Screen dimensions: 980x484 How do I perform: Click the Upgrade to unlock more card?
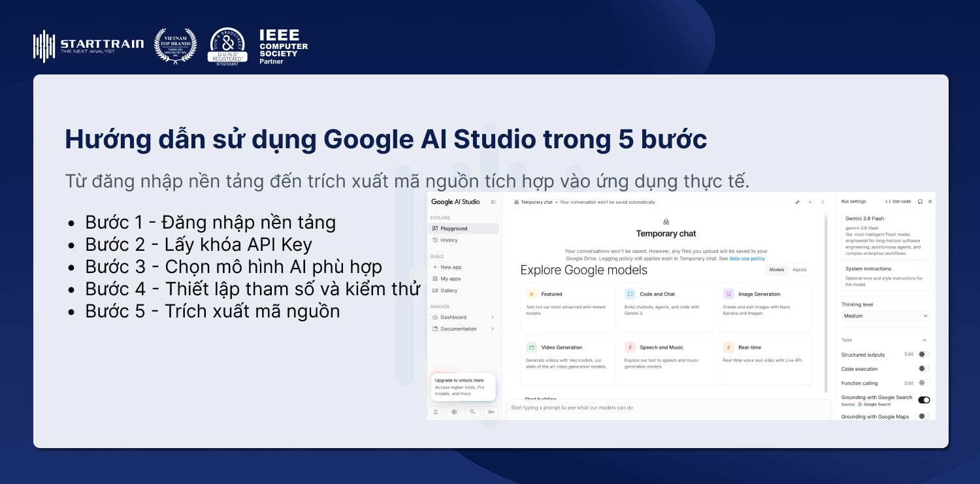tap(463, 387)
